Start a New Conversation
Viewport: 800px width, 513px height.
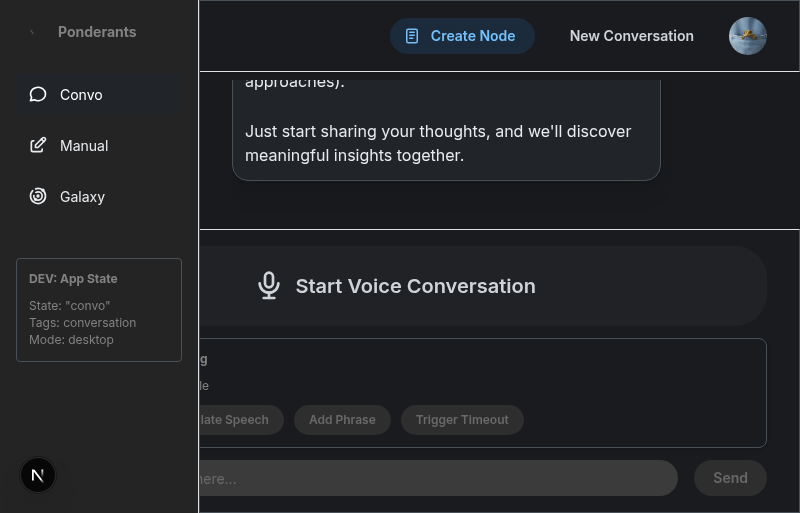[631, 36]
